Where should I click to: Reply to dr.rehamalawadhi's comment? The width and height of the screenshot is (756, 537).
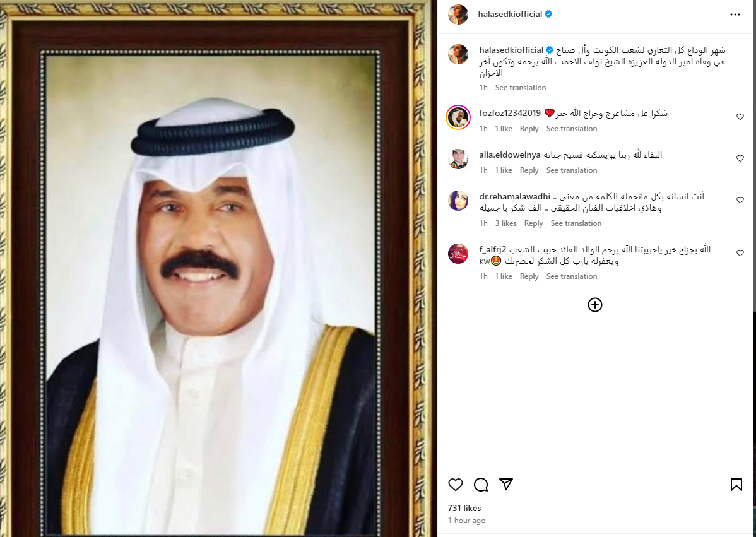[533, 223]
